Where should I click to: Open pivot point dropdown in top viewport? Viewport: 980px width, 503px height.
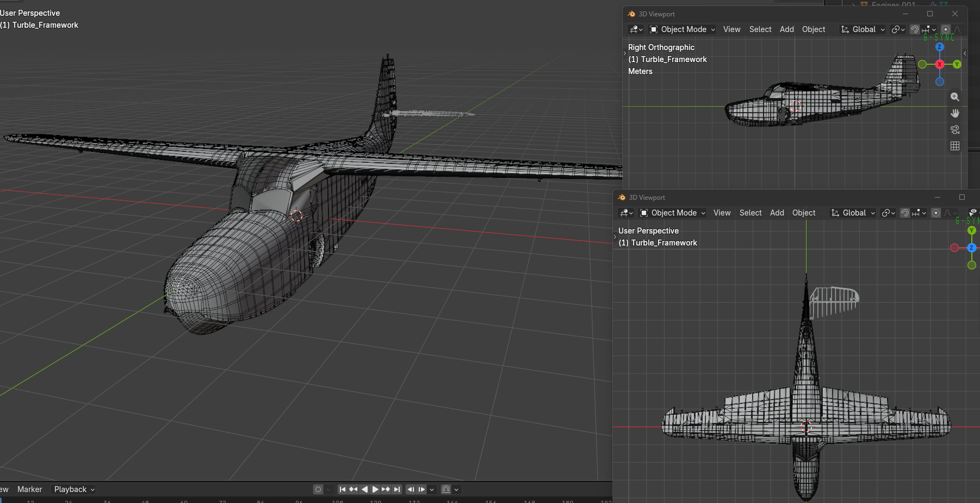coord(898,29)
